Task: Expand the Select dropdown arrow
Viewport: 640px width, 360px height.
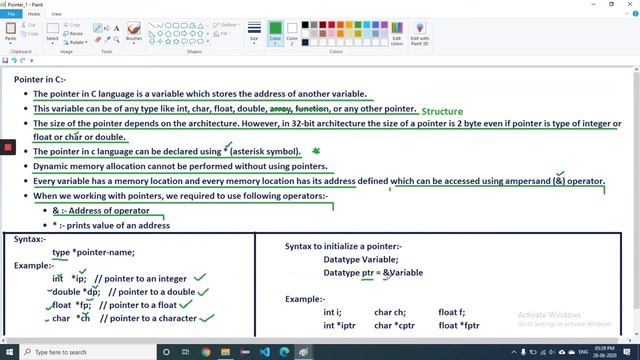Action: (x=52, y=43)
